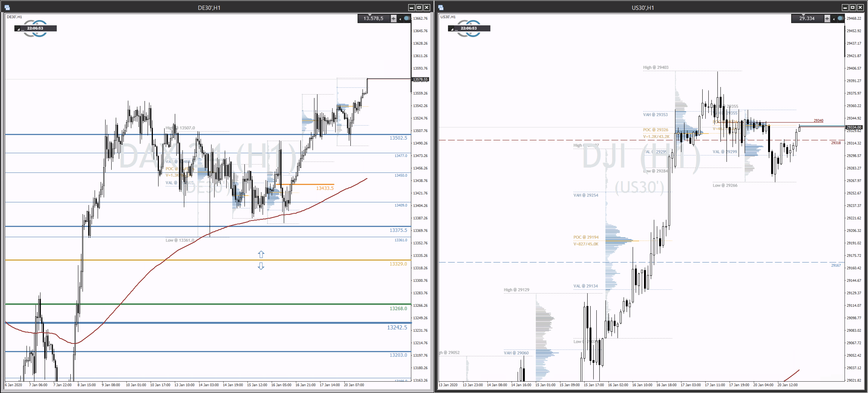Click the 22:06:53 clock in the DE30 chart
The image size is (868, 393).
pos(35,28)
